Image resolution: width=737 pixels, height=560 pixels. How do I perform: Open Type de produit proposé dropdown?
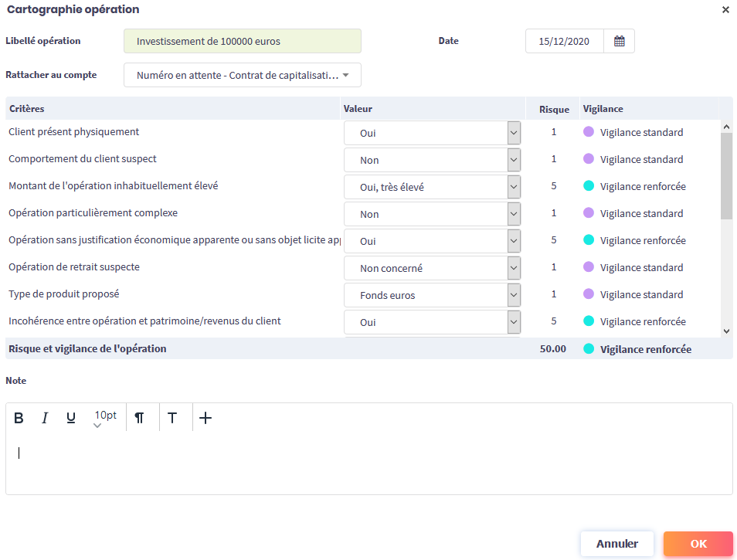432,295
